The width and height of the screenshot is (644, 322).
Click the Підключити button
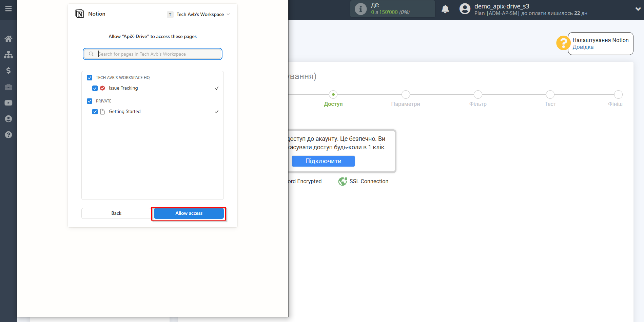323,161
